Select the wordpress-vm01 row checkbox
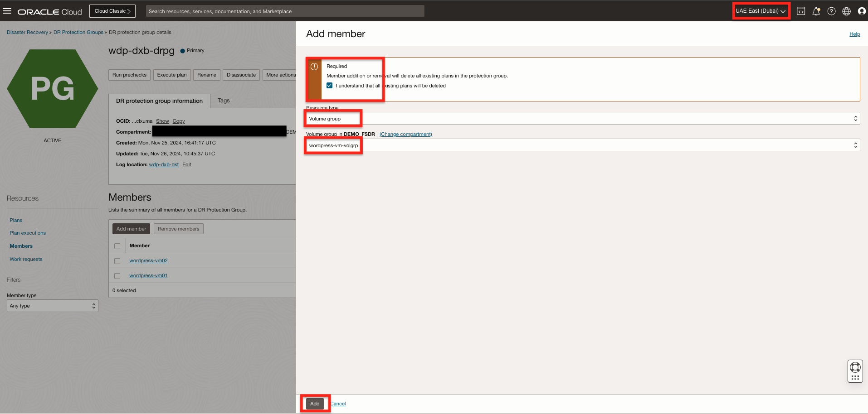This screenshot has height=414, width=868. coord(117,276)
